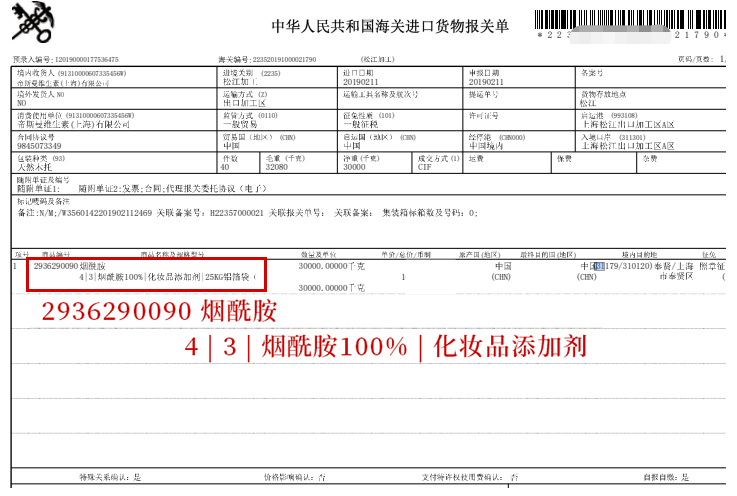Viewport: 737px width, 496px height.
Task: Click the 运费 field
Action: pos(507,163)
